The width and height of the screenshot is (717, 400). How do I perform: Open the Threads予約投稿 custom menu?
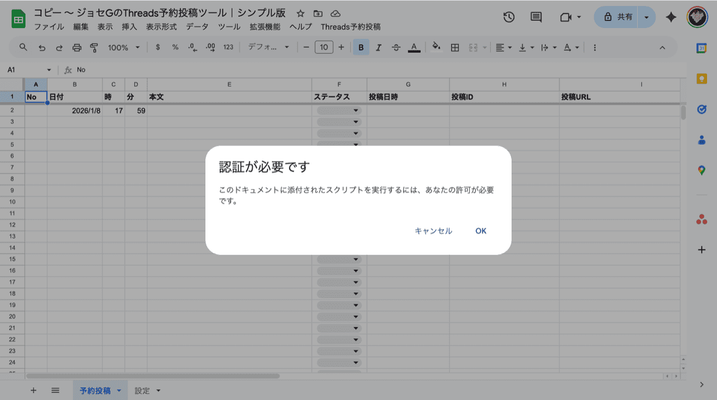351,27
